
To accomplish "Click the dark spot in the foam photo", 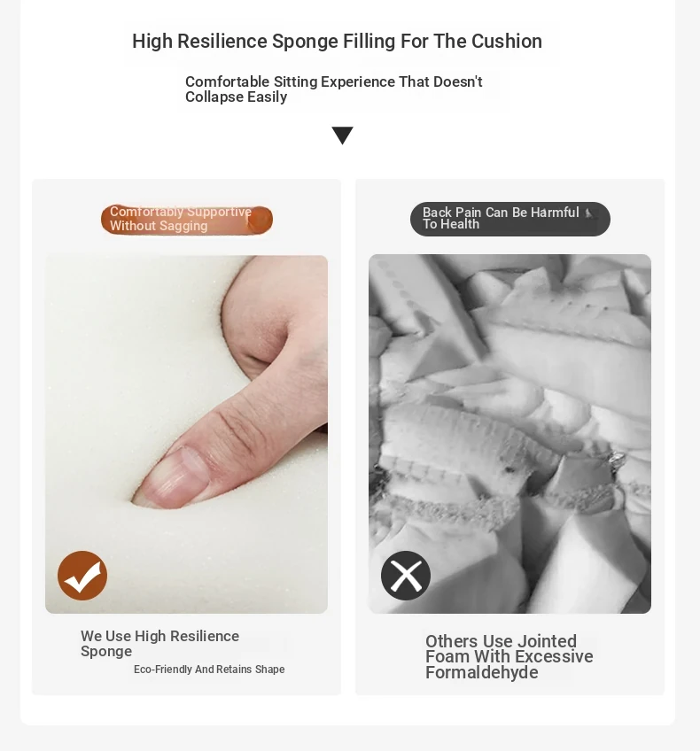I will (x=509, y=470).
